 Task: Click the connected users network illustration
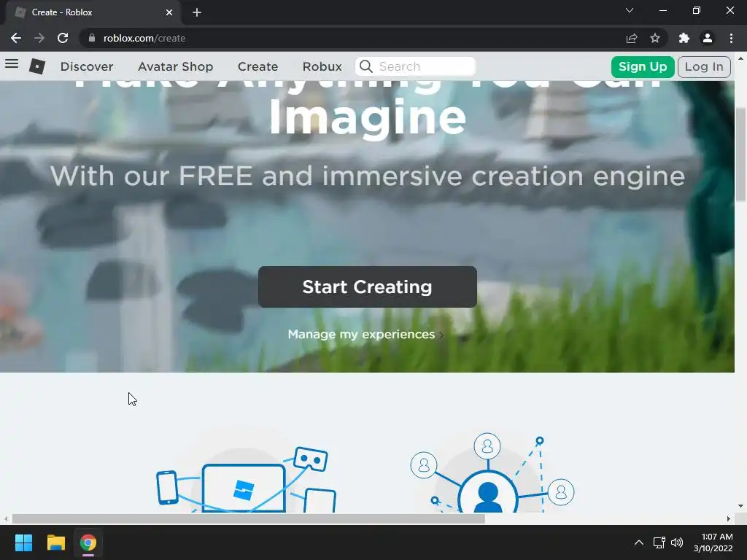click(x=492, y=472)
